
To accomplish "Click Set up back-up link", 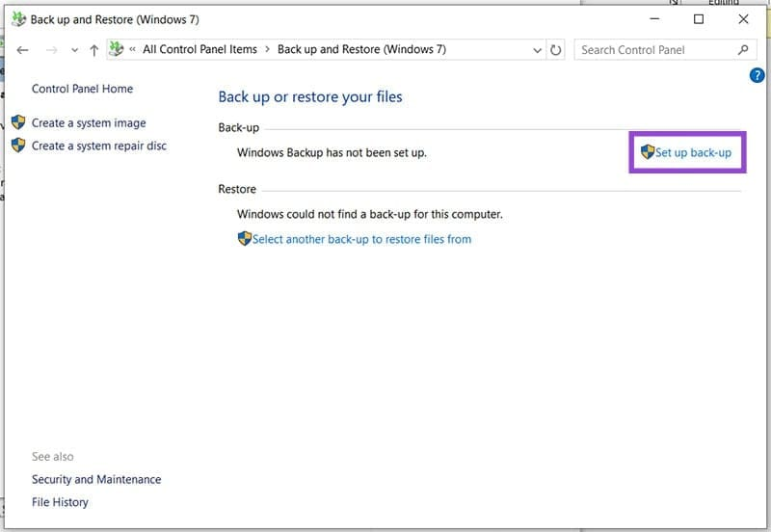I will coord(693,152).
